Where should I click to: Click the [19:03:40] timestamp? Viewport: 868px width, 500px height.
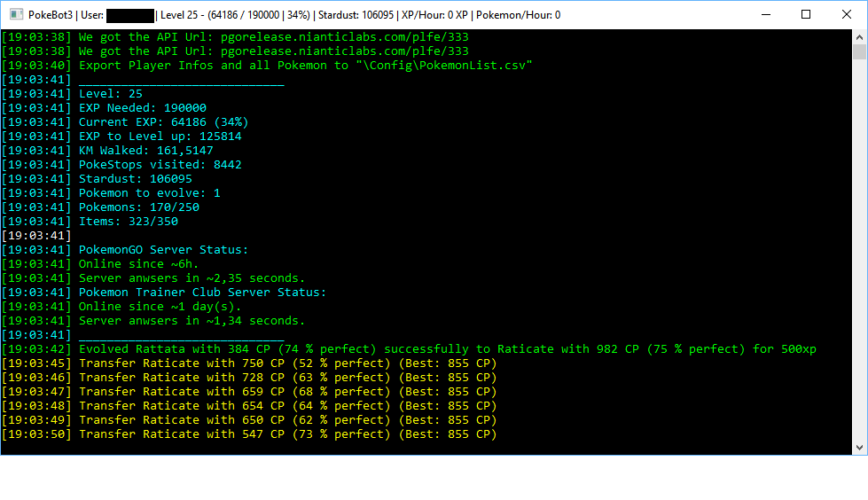pos(36,66)
